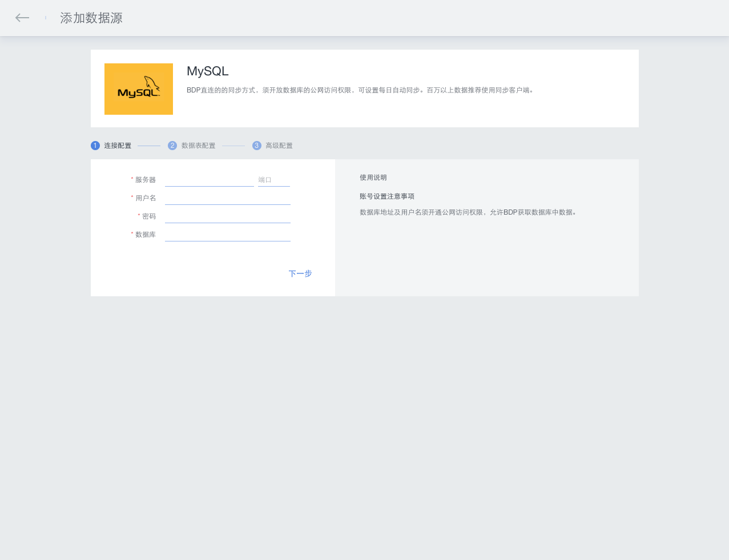Click the 数据库 field label
The width and height of the screenshot is (729, 560).
coord(146,235)
